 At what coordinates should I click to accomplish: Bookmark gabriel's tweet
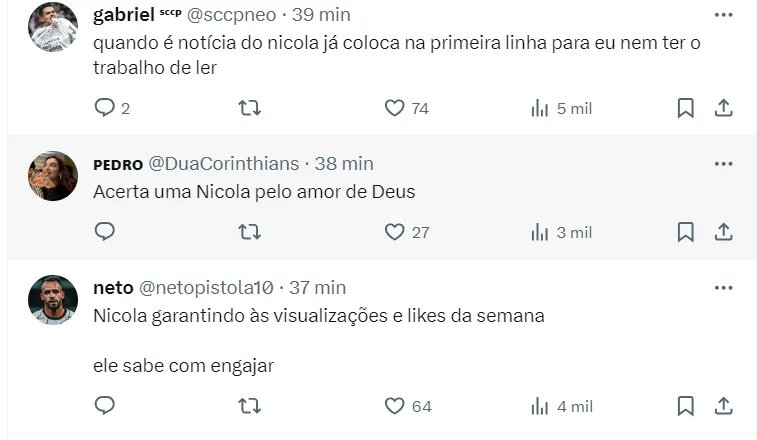click(x=685, y=108)
